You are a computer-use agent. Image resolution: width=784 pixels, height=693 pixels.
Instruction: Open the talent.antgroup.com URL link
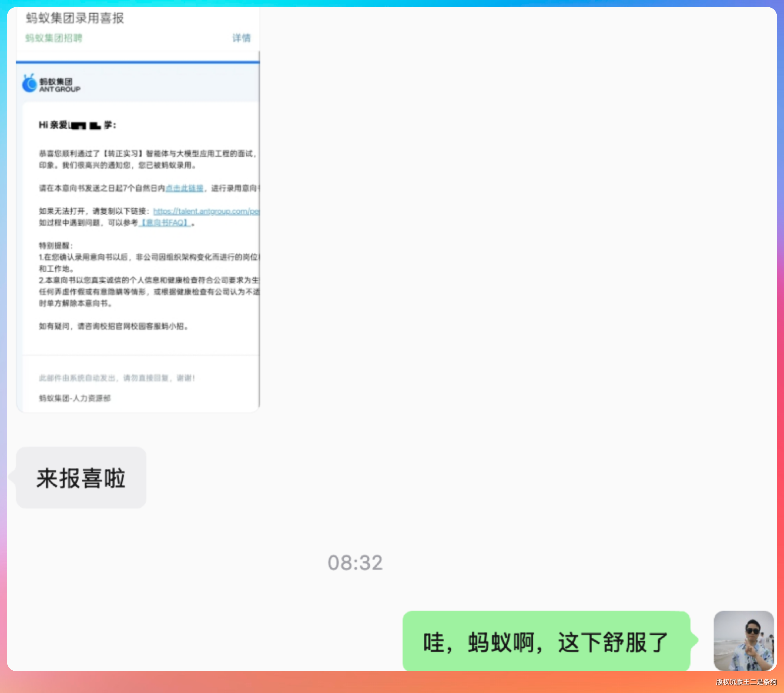pyautogui.click(x=206, y=211)
